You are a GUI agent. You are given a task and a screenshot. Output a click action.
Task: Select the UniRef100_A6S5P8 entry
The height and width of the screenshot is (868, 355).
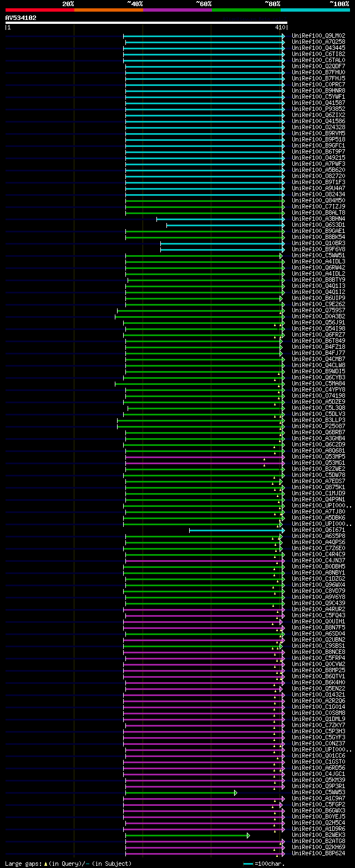pos(318,536)
